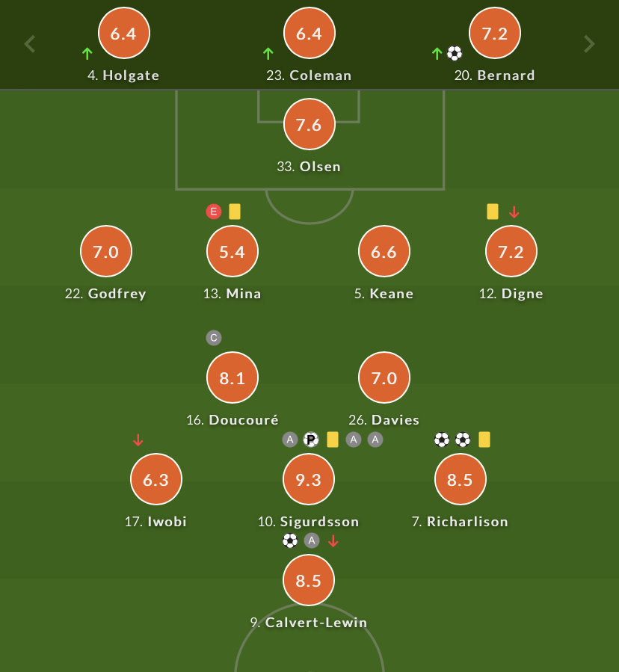Select Calvert-Lewin's 8.5 rating circle
The height and width of the screenshot is (672, 619).
[x=309, y=580]
